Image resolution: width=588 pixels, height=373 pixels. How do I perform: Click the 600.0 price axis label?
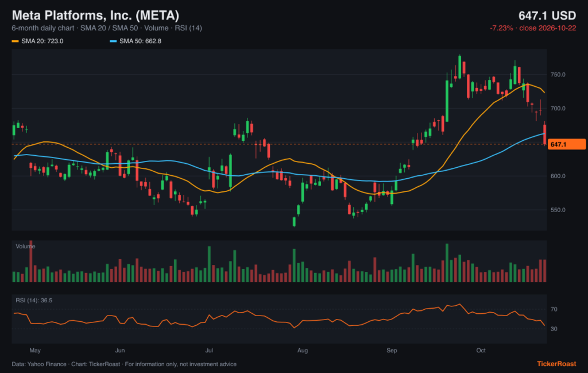(x=558, y=176)
